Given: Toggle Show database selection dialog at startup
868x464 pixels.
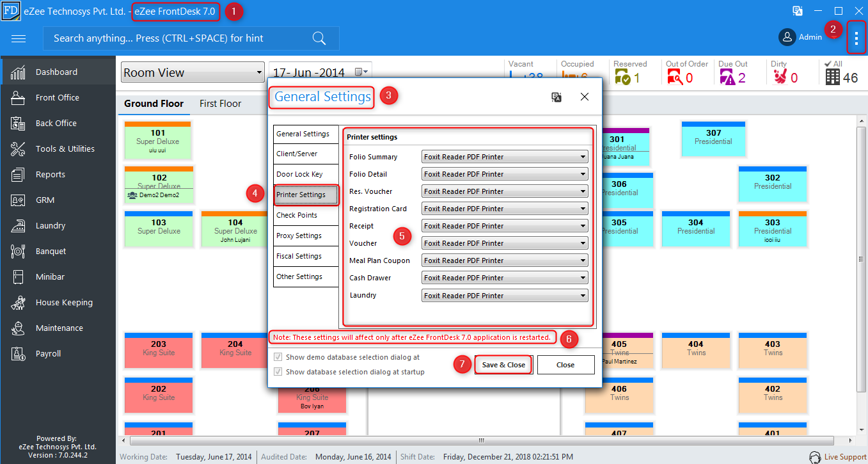Looking at the screenshot, I should click(278, 371).
